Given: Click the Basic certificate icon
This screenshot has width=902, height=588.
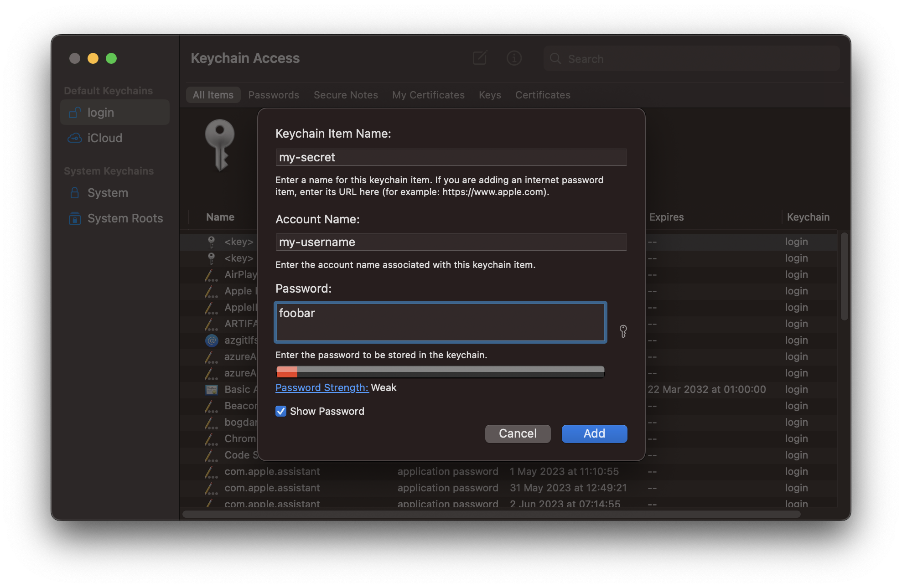Looking at the screenshot, I should click(x=212, y=390).
